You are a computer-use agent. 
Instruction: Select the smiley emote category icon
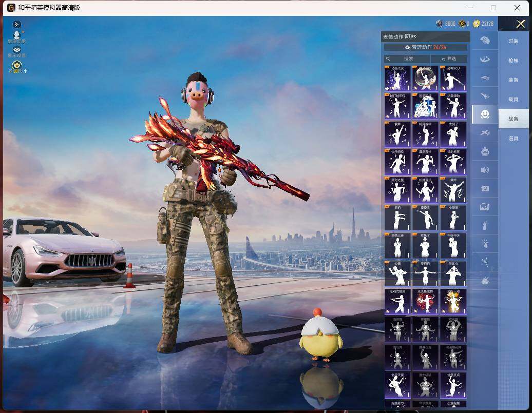tap(485, 114)
